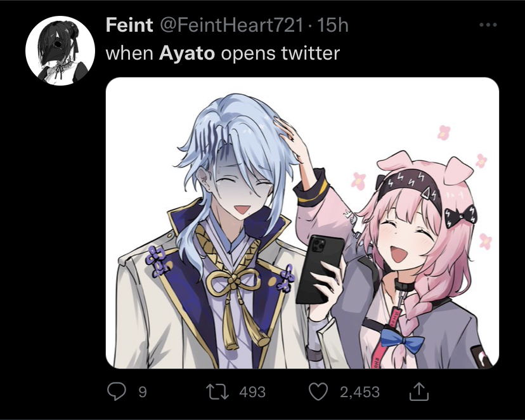Open the 15h timestamp permalink
The width and height of the screenshot is (525, 420).
pos(332,25)
